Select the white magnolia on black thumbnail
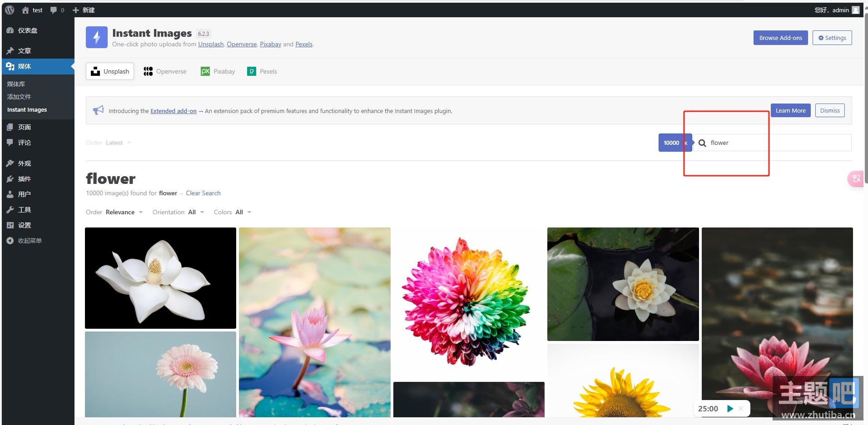 tap(160, 278)
